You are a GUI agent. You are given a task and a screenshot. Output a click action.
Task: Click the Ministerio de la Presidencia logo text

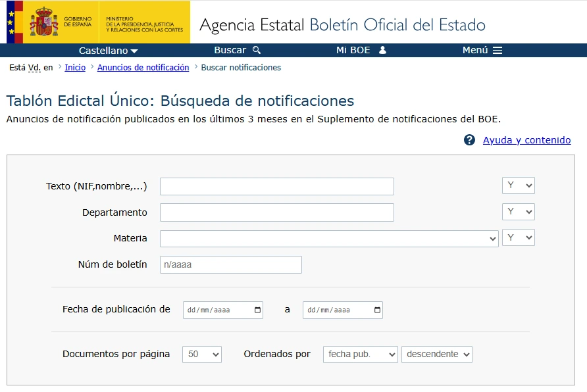pyautogui.click(x=145, y=24)
